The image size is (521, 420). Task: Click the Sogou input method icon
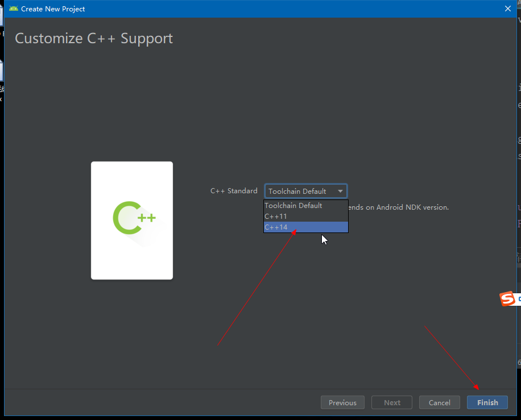(x=507, y=298)
